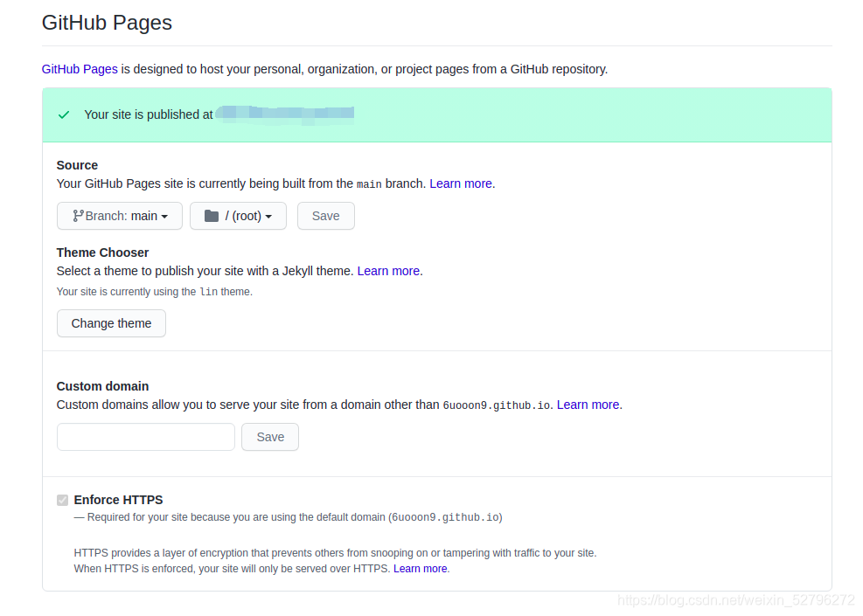Expand the / (root) folder dropdown

tap(239, 216)
